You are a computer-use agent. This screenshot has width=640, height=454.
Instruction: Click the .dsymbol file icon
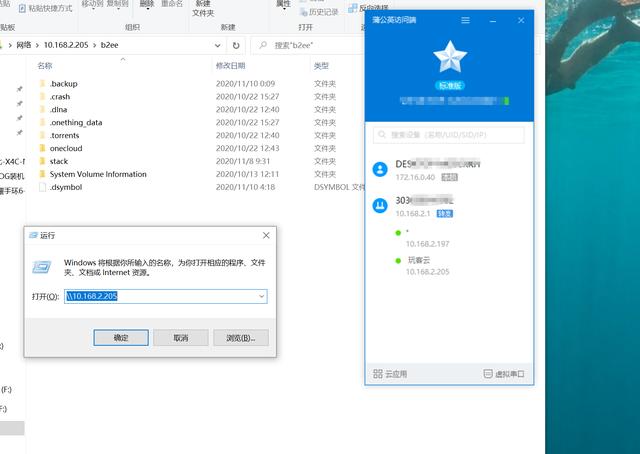[x=42, y=187]
